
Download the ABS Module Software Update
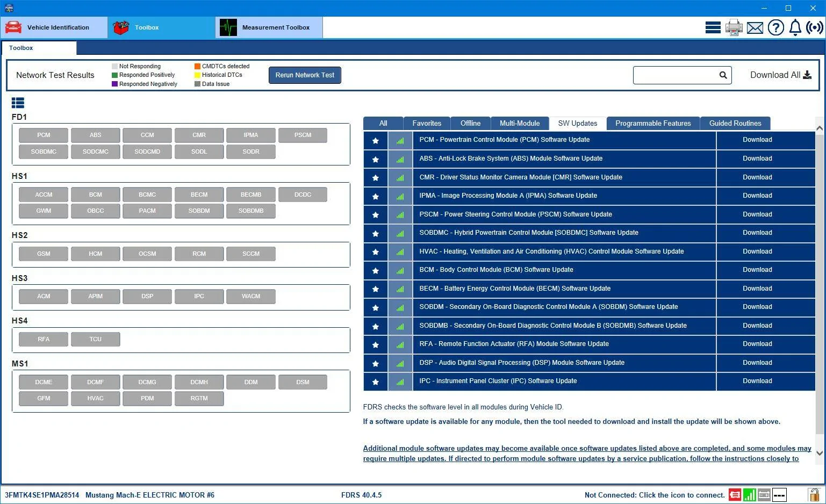(757, 159)
